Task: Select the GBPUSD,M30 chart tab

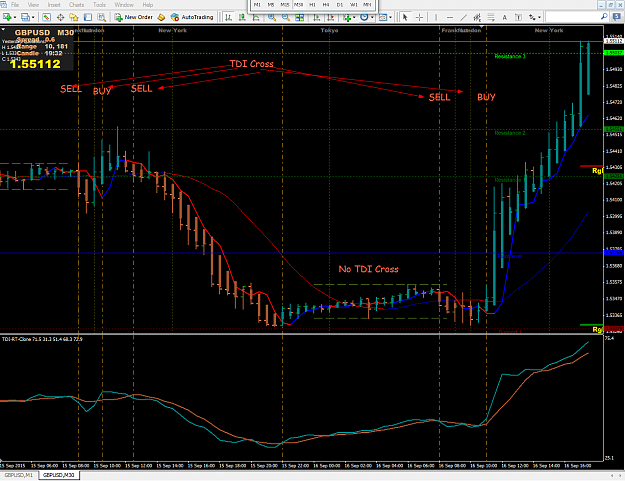Action: tap(59, 475)
